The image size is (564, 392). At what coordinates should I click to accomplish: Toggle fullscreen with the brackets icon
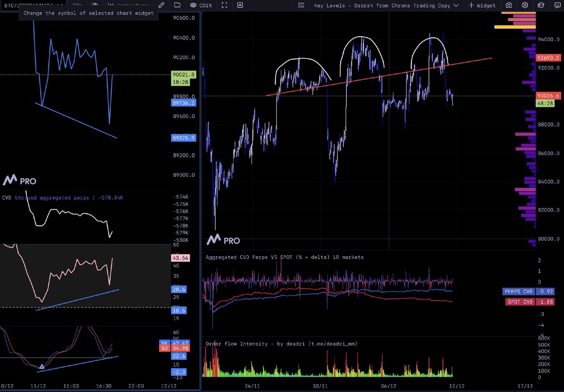pyautogui.click(x=224, y=5)
